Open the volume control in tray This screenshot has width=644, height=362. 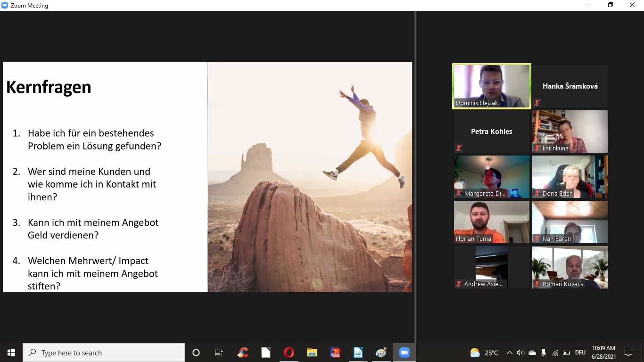pyautogui.click(x=520, y=353)
